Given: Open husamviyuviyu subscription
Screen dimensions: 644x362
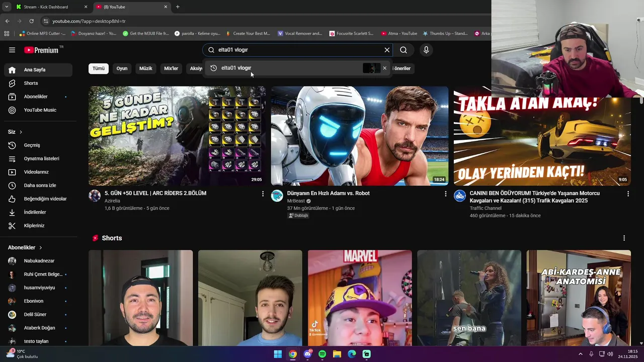Looking at the screenshot, I should click(x=38, y=288).
